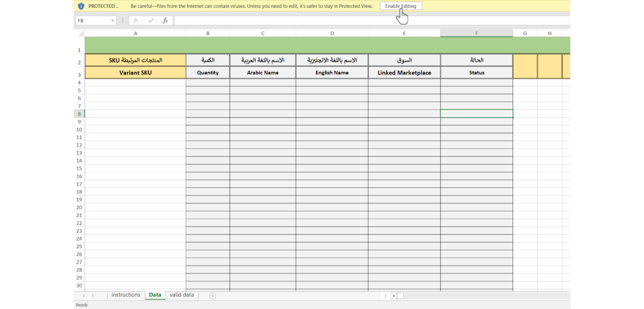
Task: Select column G header
Action: click(525, 33)
